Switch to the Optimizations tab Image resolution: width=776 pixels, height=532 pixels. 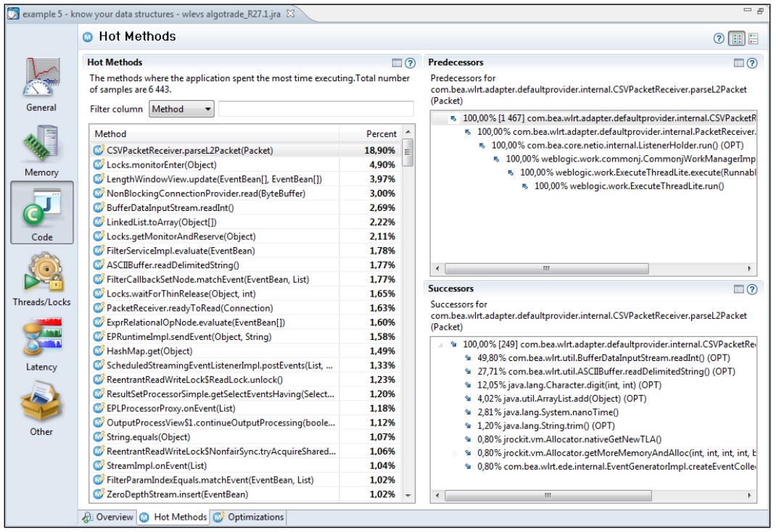(249, 518)
